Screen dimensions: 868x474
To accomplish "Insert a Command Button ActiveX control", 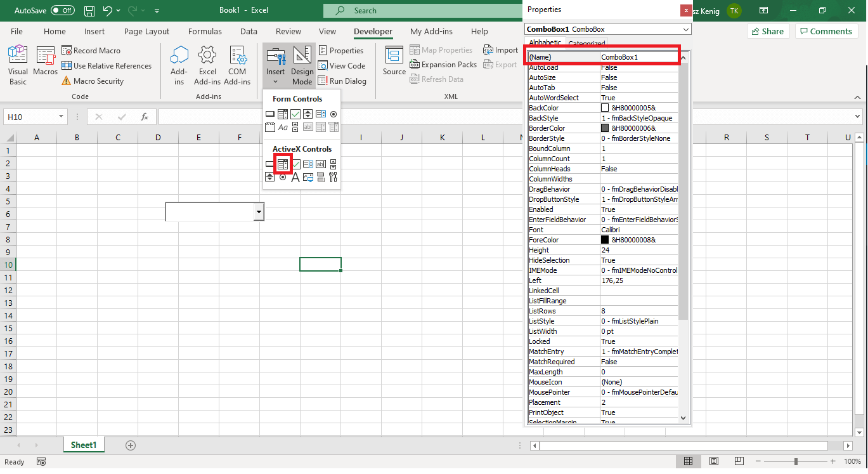I will [269, 164].
